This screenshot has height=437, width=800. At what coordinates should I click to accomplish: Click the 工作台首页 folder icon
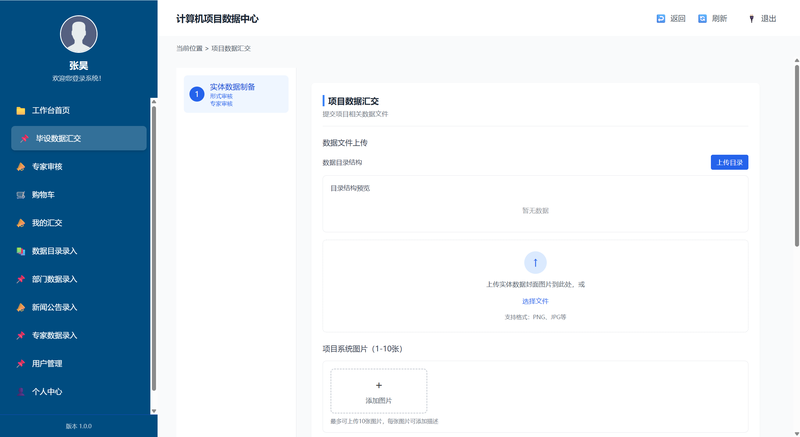pyautogui.click(x=21, y=111)
